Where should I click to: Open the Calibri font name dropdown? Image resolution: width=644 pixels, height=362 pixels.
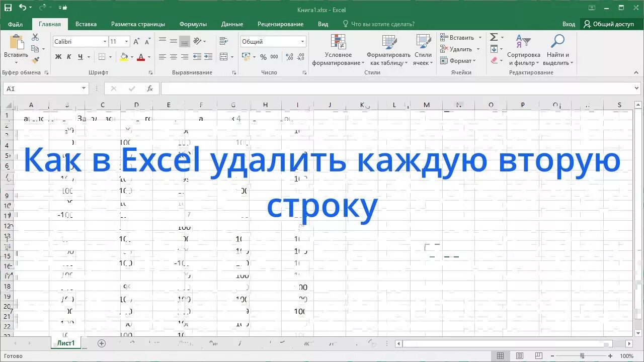pyautogui.click(x=105, y=42)
